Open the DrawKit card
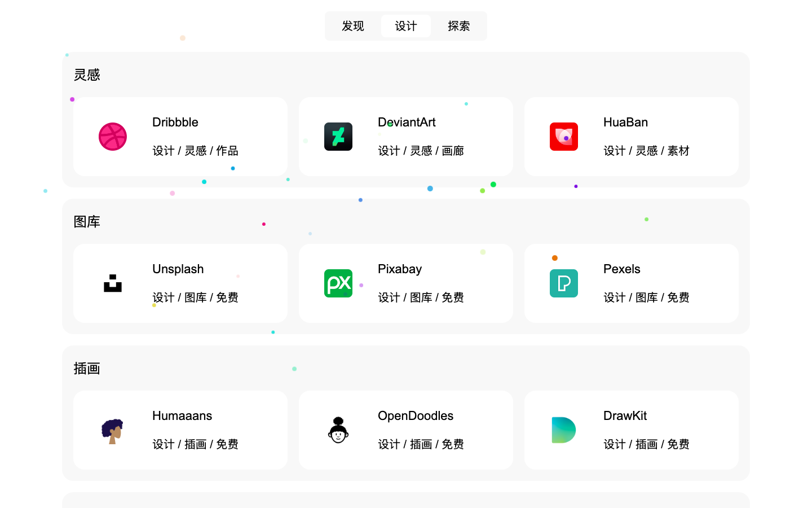Image resolution: width=812 pixels, height=508 pixels. click(x=632, y=430)
